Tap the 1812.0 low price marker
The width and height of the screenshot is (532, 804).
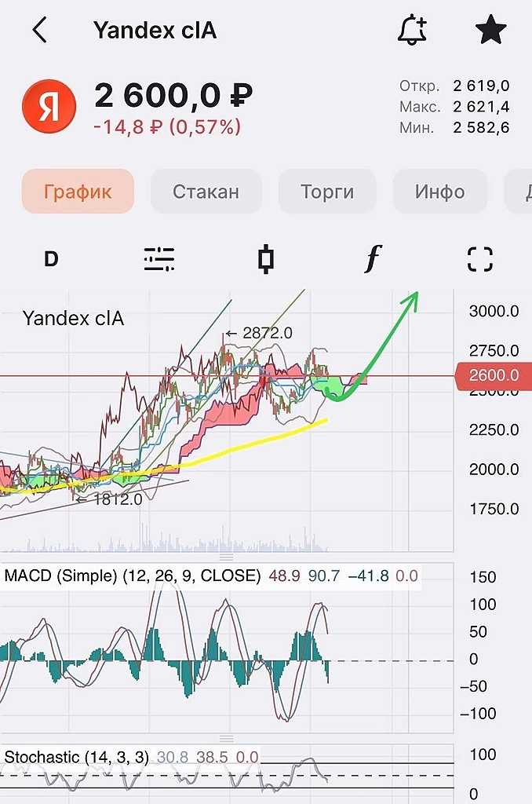109,499
